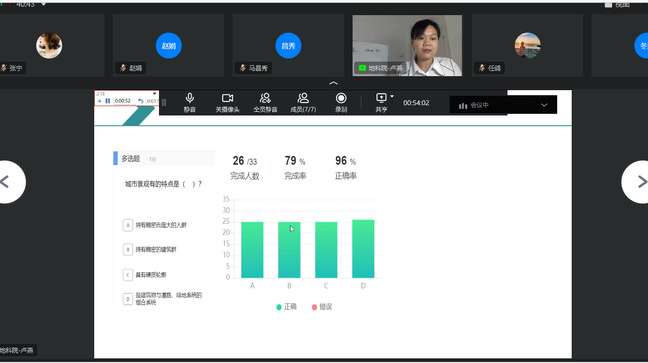Collapse the participant video strip chevron

tap(333, 83)
